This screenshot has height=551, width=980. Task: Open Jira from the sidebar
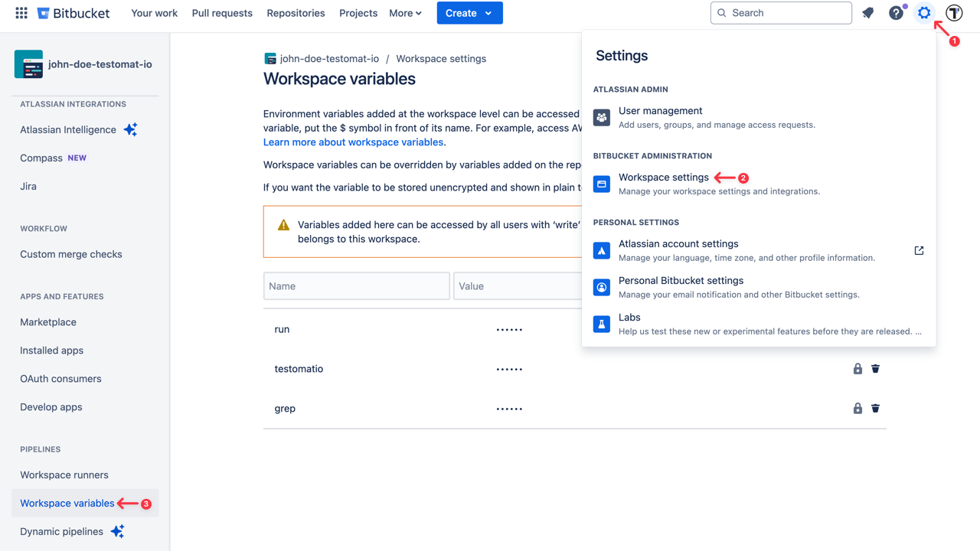point(28,186)
